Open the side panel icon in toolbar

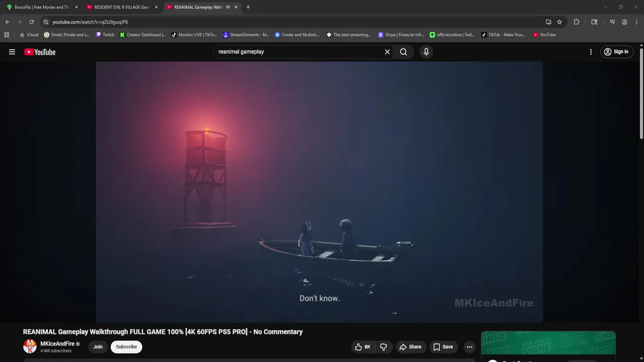click(594, 22)
